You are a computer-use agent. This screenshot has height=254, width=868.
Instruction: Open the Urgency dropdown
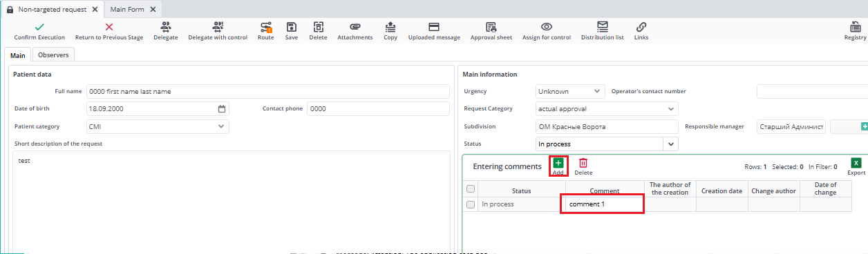pyautogui.click(x=597, y=91)
